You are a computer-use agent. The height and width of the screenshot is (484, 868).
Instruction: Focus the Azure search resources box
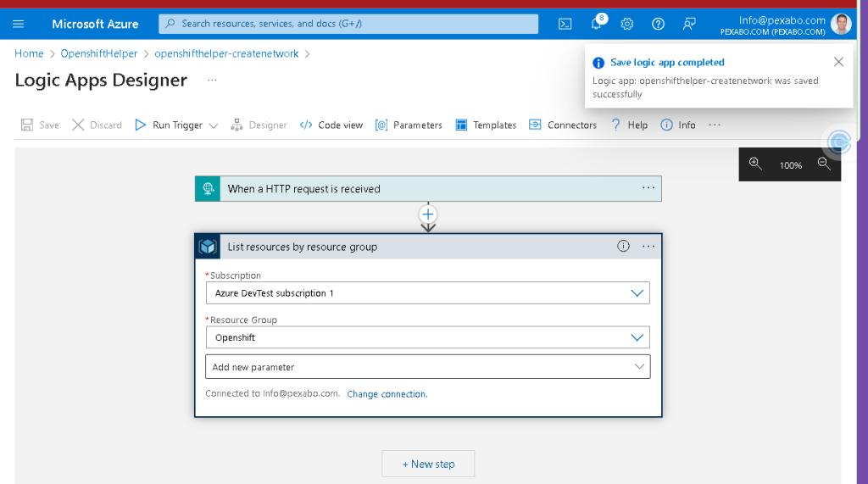point(348,24)
